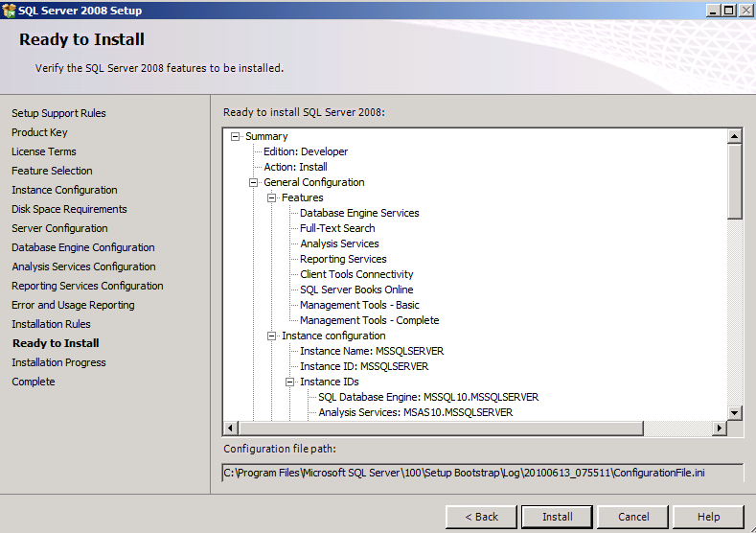Click the Install button

pyautogui.click(x=557, y=517)
